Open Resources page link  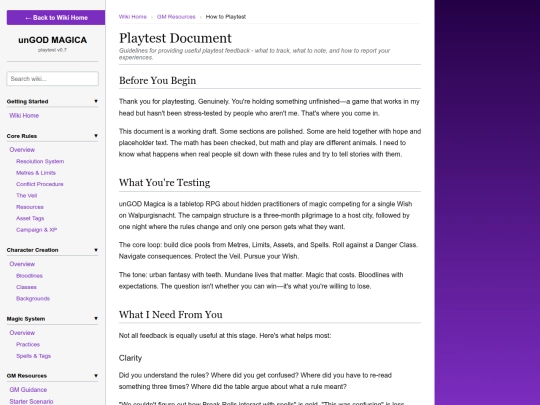[30, 207]
